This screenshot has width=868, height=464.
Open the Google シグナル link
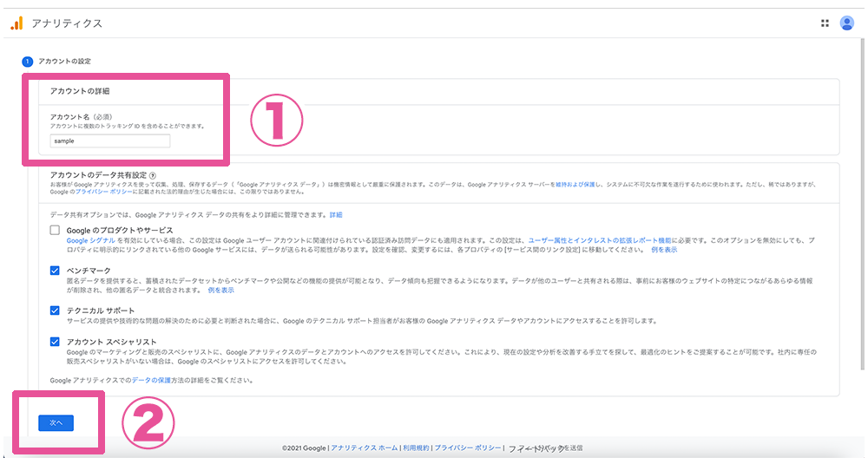(x=88, y=240)
